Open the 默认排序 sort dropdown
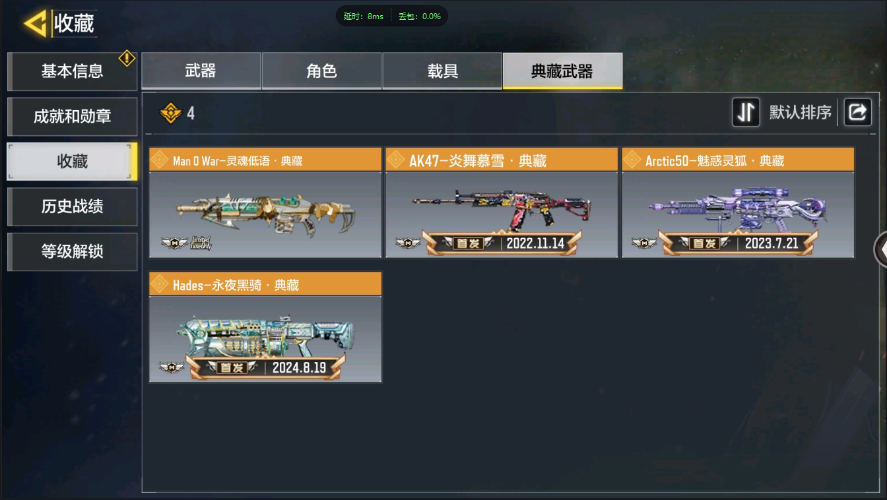887x500 pixels. coord(800,112)
